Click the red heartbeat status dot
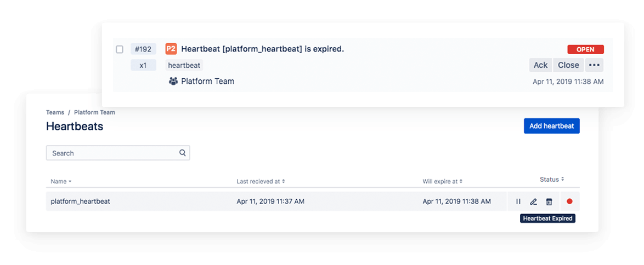Screen dimensions: 644x265 (x=569, y=201)
